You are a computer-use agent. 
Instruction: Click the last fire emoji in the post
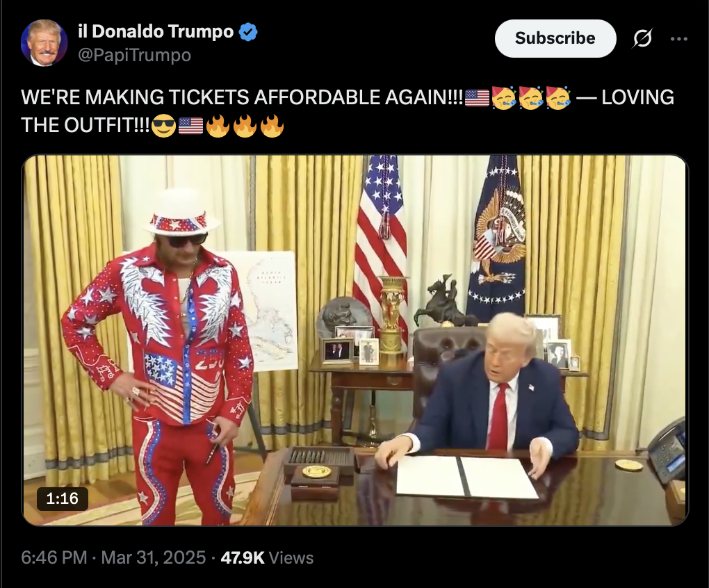272,126
